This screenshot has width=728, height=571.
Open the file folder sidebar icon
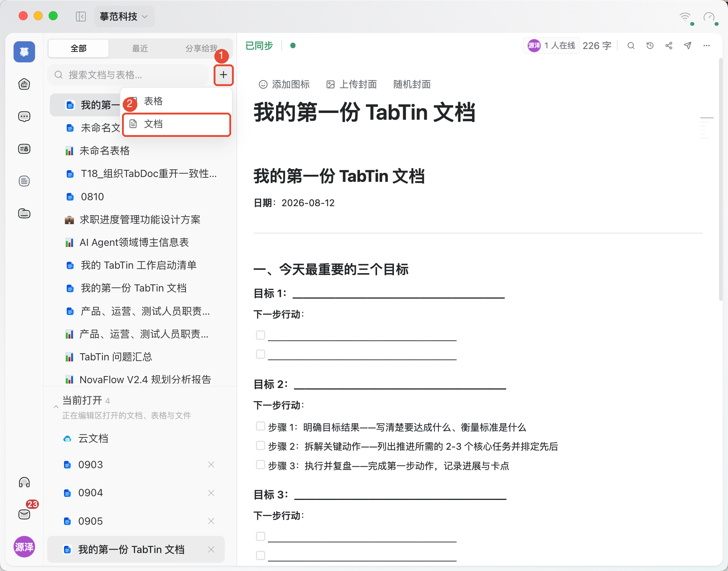click(x=24, y=213)
